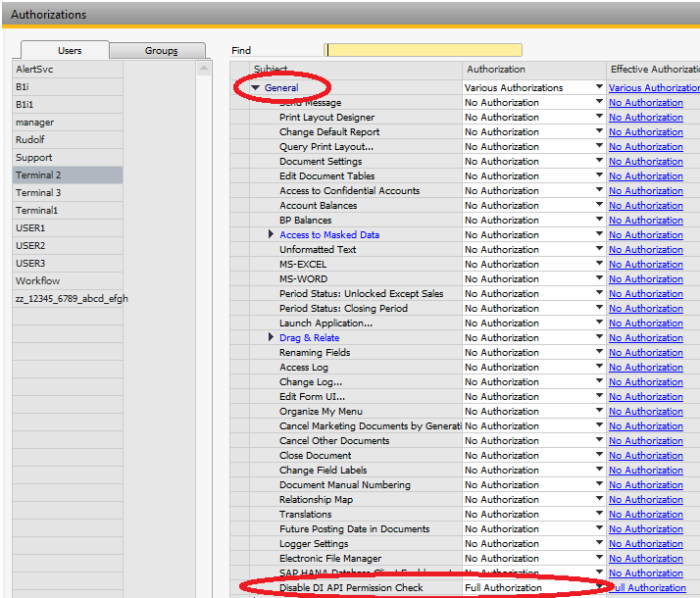Expand the Drag & Relate node
Screen dimensions: 700x598
tap(272, 338)
